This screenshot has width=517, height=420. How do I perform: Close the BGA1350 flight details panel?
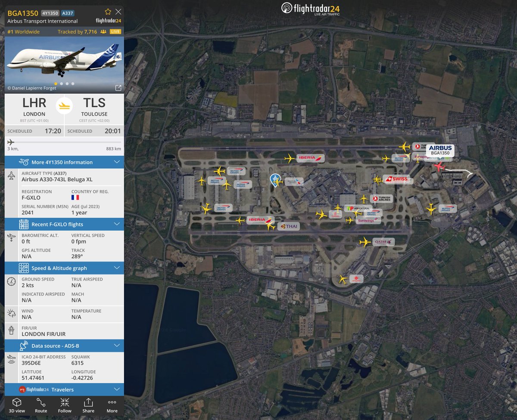pos(118,12)
